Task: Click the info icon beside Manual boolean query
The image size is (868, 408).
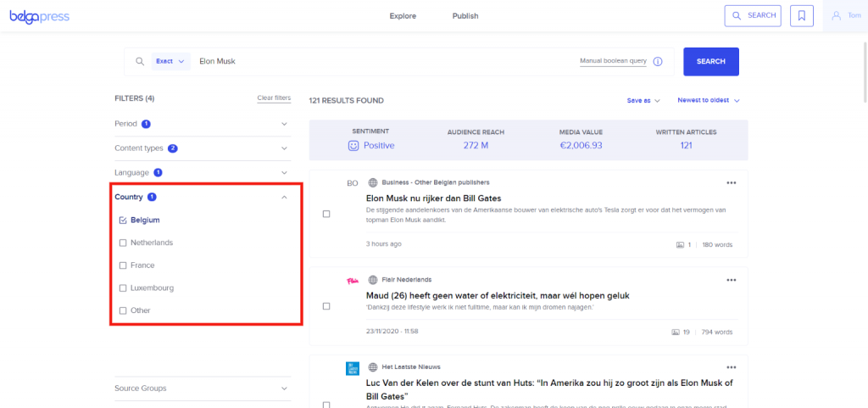Action: pos(658,61)
